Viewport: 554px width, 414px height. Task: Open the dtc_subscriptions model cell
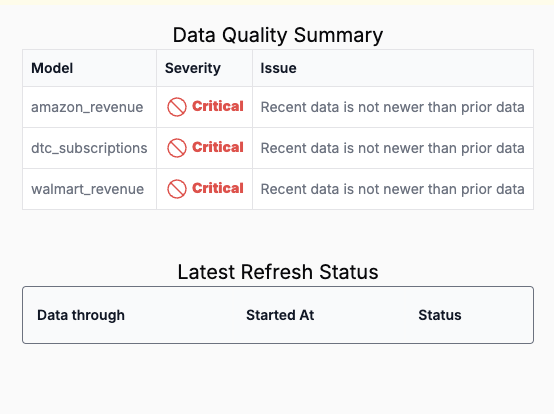pyautogui.click(x=89, y=148)
